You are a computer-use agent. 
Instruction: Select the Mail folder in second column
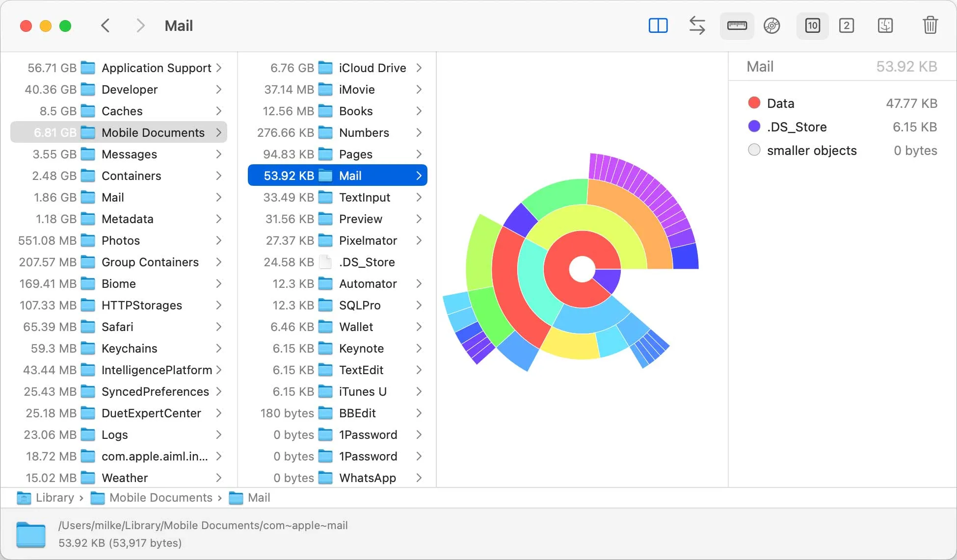point(338,176)
